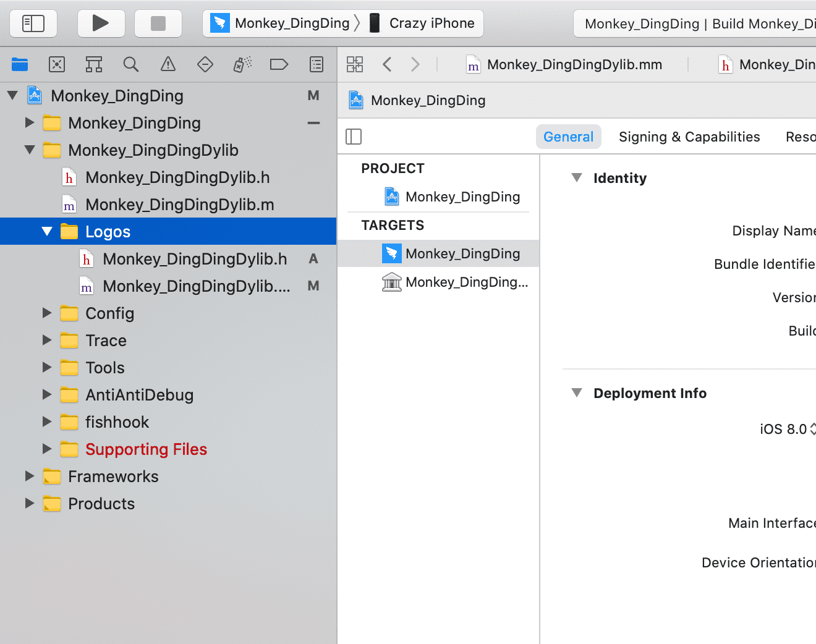Open the Symbol navigator
Viewport: 816px width, 644px height.
tap(94, 64)
